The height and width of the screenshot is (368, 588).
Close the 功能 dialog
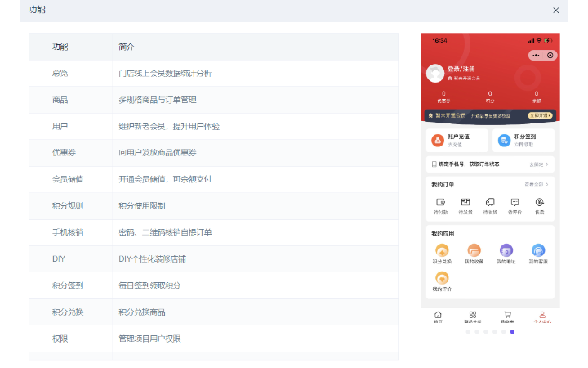click(556, 11)
